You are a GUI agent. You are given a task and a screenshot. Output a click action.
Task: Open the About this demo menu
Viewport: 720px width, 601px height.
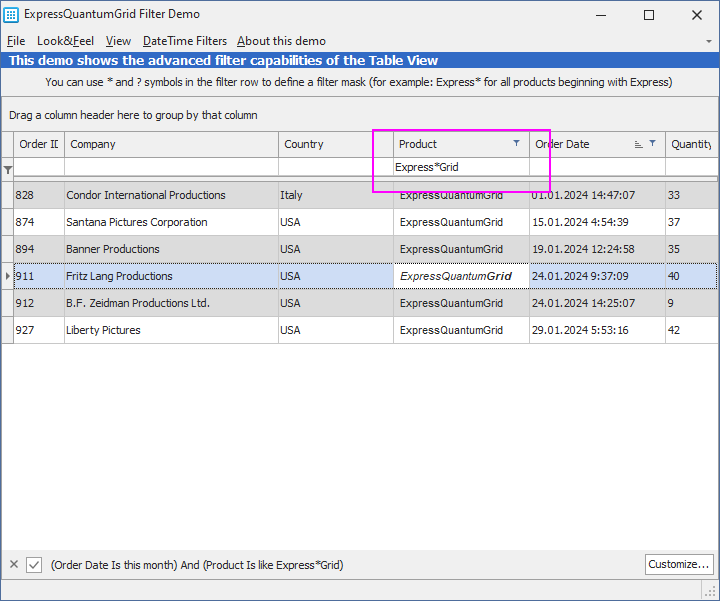click(281, 41)
